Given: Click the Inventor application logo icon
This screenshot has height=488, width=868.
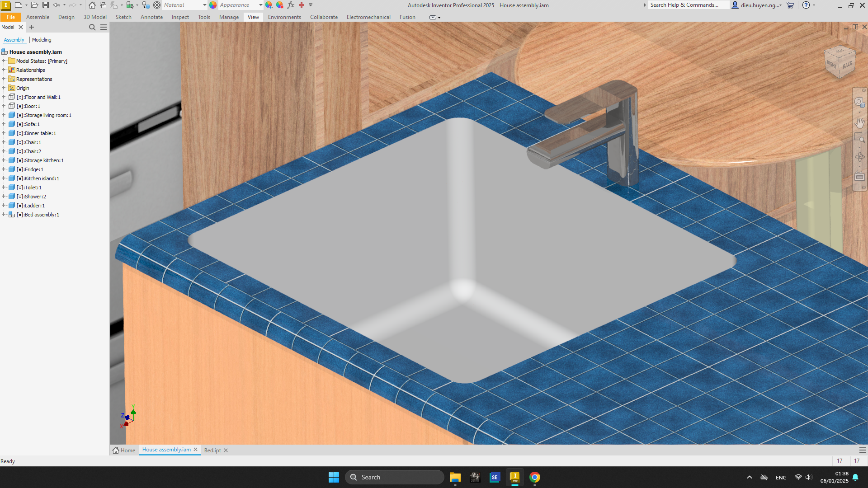Looking at the screenshot, I should pyautogui.click(x=6, y=5).
